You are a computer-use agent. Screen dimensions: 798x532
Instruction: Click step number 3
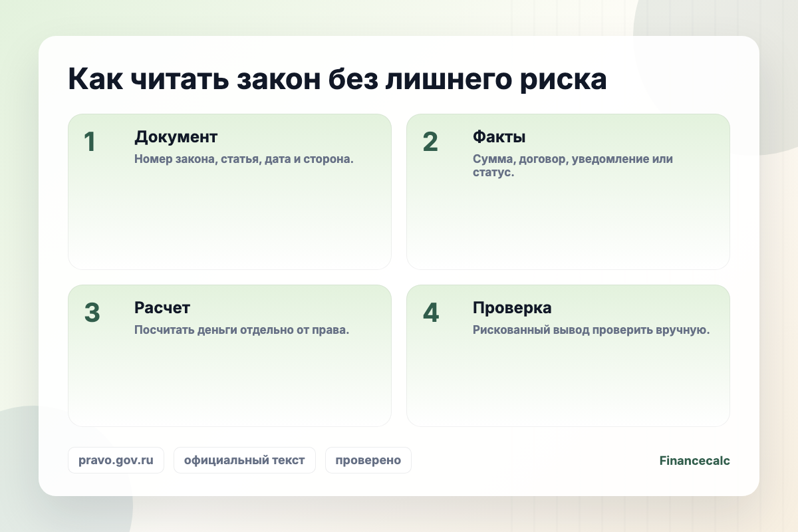(x=92, y=313)
